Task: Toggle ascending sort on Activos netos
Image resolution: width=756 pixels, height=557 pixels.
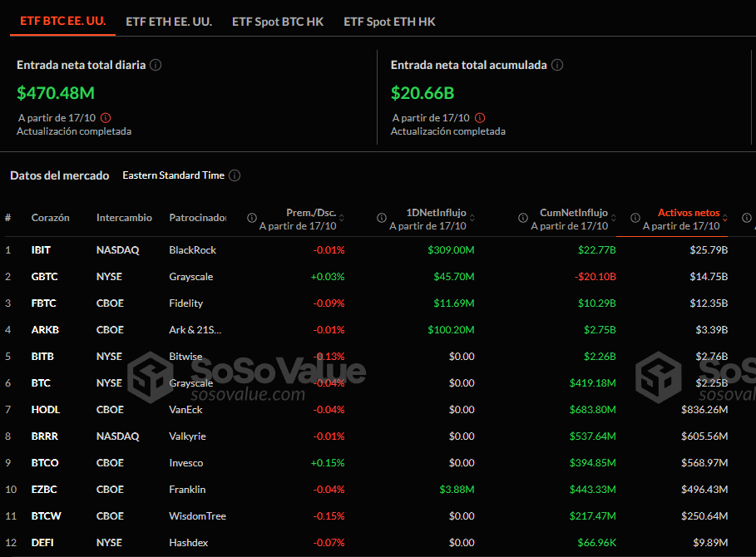Action: (724, 214)
